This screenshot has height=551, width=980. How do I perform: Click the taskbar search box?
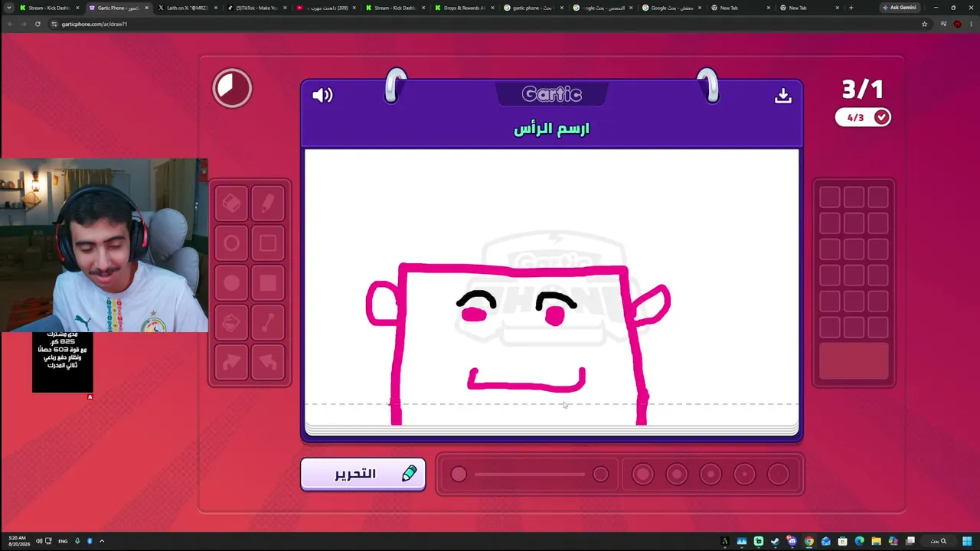[x=939, y=541]
